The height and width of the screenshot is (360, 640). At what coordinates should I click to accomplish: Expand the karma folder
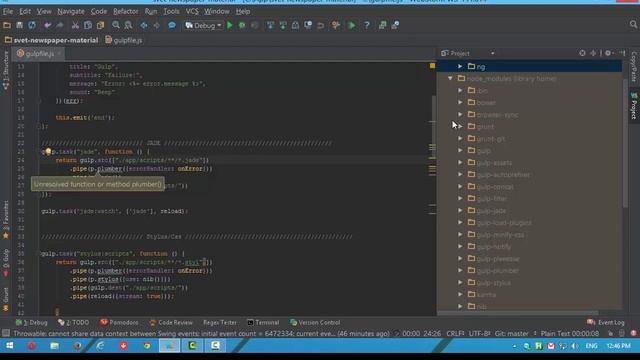[x=460, y=295]
